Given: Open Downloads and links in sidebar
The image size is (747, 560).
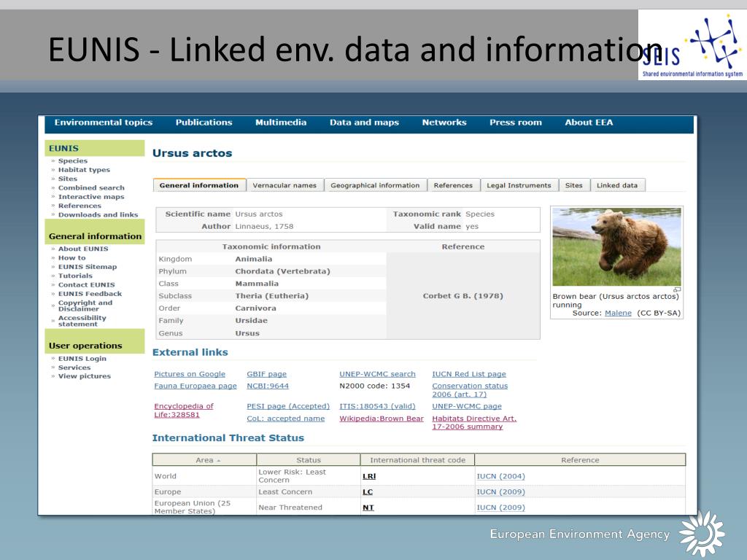Looking at the screenshot, I should tap(98, 215).
